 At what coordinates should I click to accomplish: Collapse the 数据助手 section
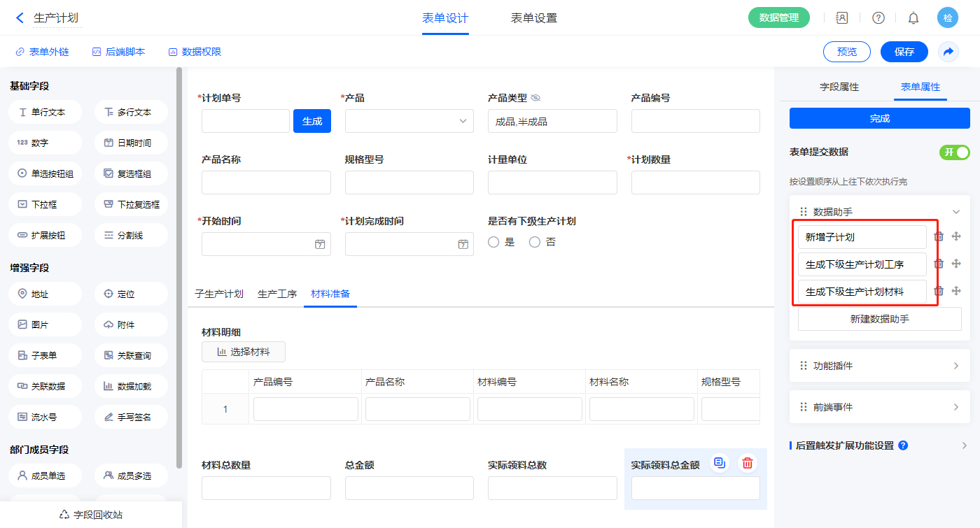(x=956, y=212)
